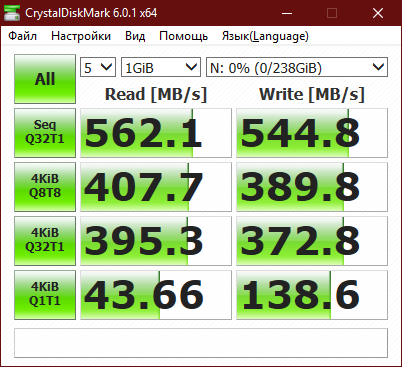
Task: Open the test size dropdown showing 1GiB
Action: point(161,67)
